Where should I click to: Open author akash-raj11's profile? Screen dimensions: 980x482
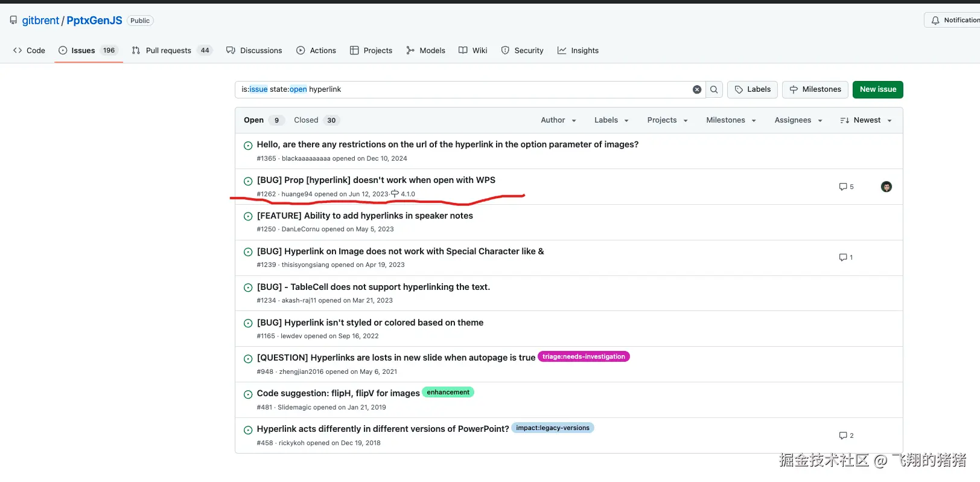299,300
